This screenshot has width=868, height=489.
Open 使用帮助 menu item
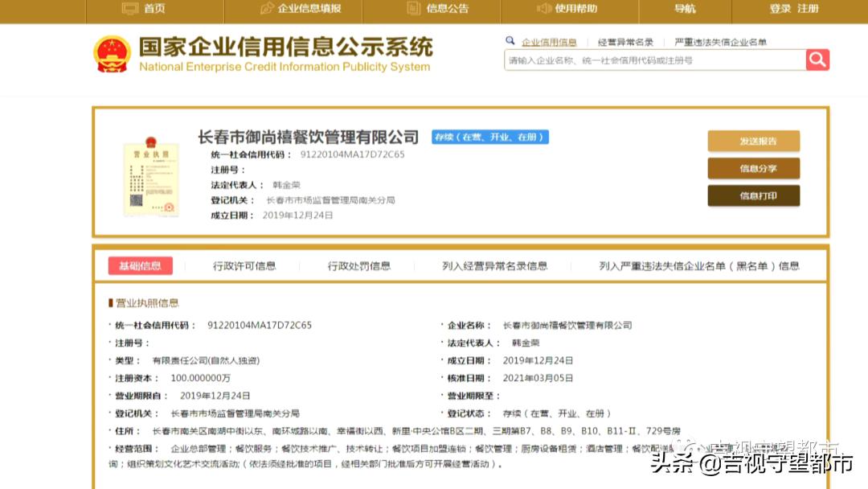pyautogui.click(x=575, y=8)
